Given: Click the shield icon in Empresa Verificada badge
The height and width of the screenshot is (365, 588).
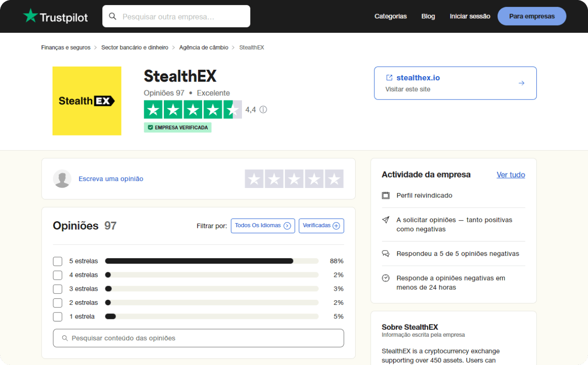Looking at the screenshot, I should coord(150,128).
